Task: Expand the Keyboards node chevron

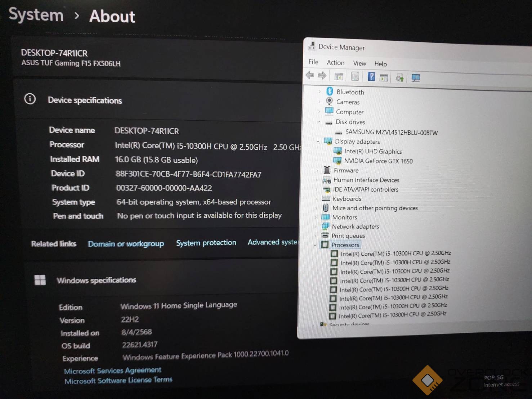Action: 316,198
